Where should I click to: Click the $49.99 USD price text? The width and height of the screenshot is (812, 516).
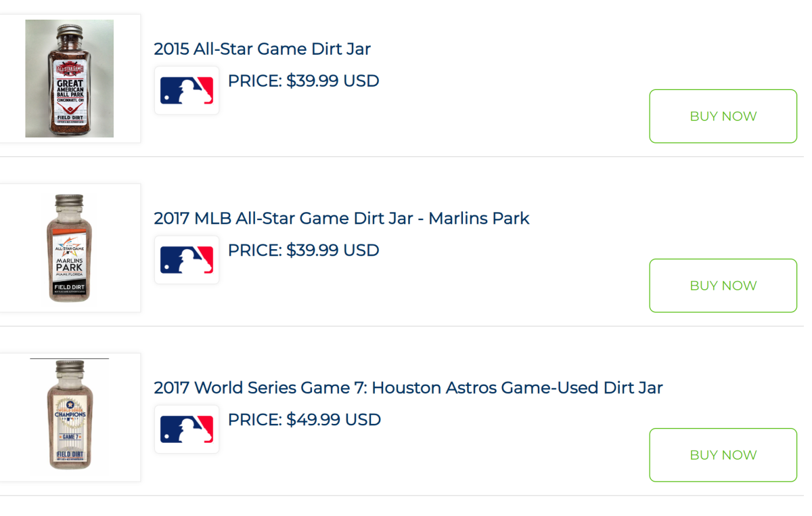point(304,420)
